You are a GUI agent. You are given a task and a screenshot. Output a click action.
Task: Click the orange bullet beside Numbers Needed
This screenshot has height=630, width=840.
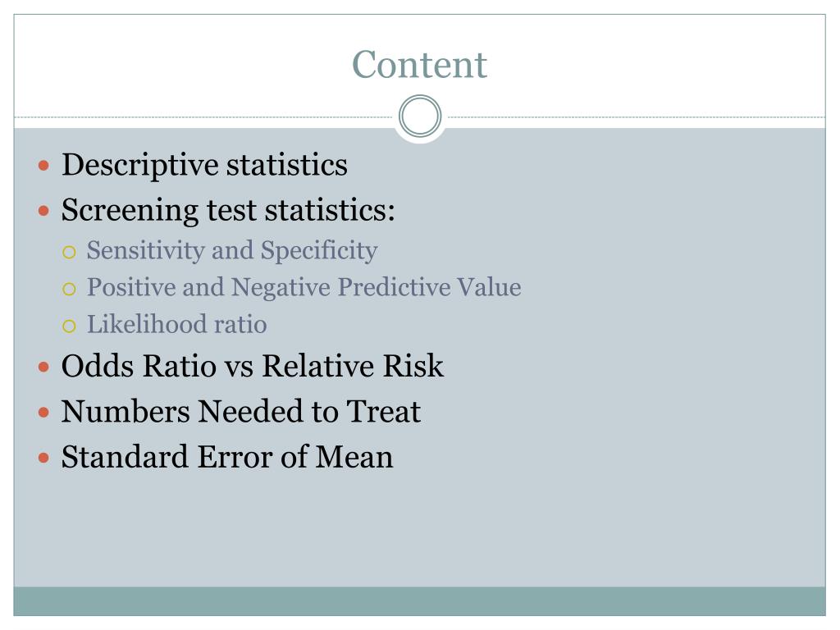coord(44,413)
